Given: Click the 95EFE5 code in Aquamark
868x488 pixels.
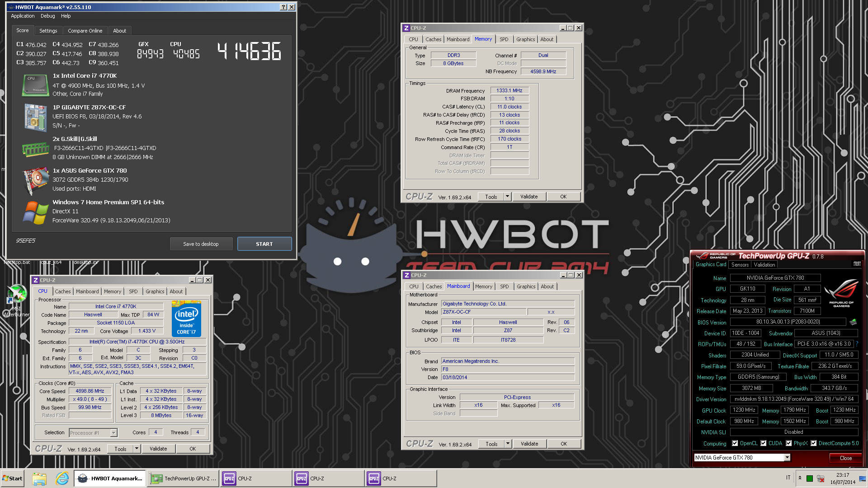Looking at the screenshot, I should click(25, 240).
